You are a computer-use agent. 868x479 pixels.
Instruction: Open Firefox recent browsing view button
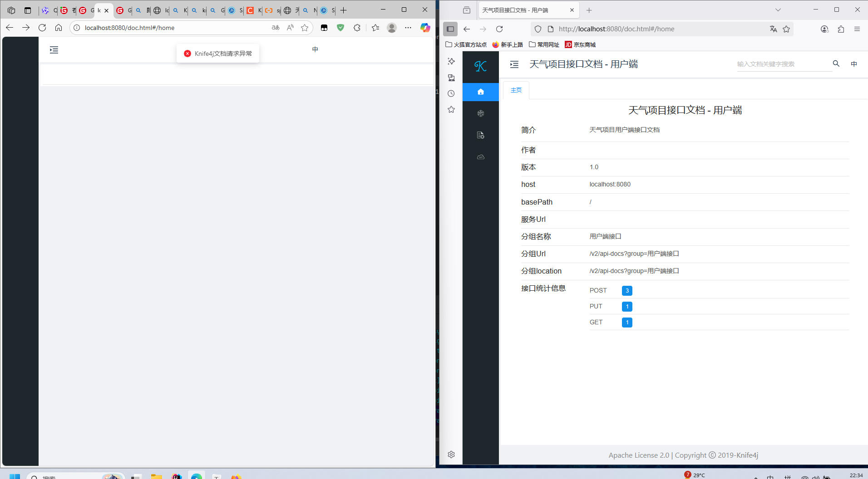point(467,10)
